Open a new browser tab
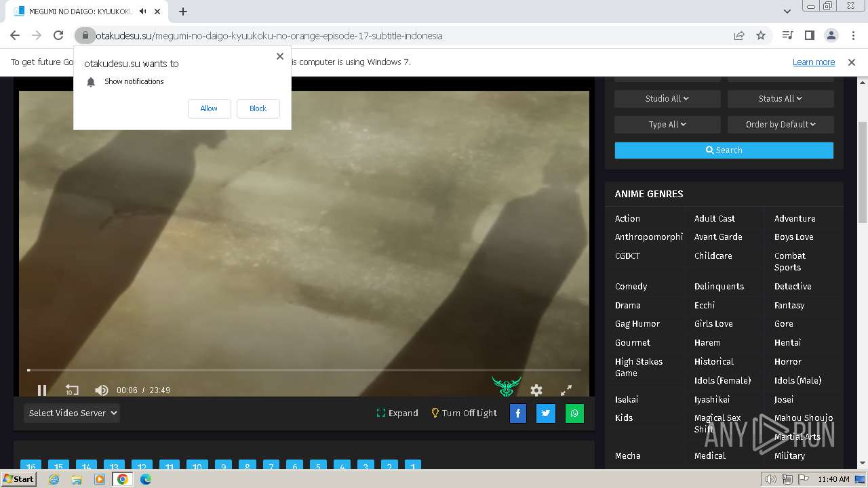The image size is (868, 488). pos(183,12)
